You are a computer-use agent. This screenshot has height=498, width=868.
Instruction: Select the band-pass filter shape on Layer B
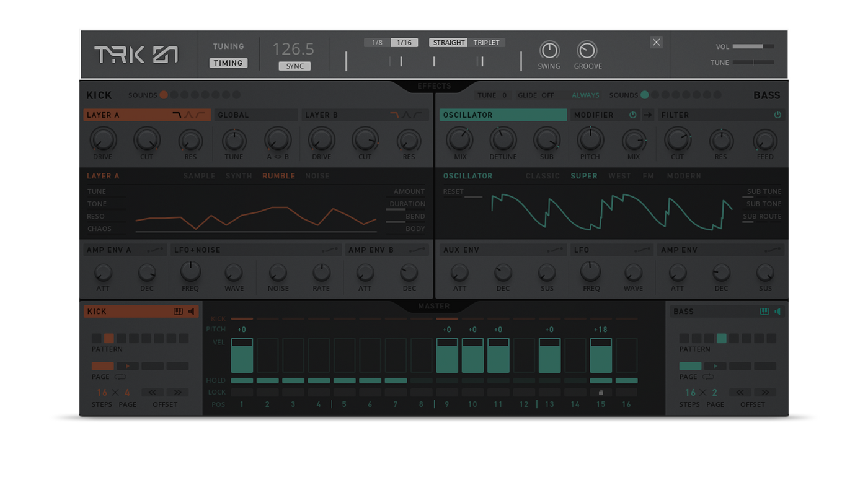coord(407,115)
